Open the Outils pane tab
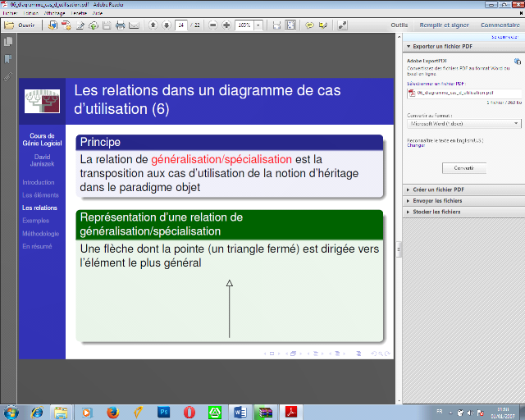 point(399,25)
